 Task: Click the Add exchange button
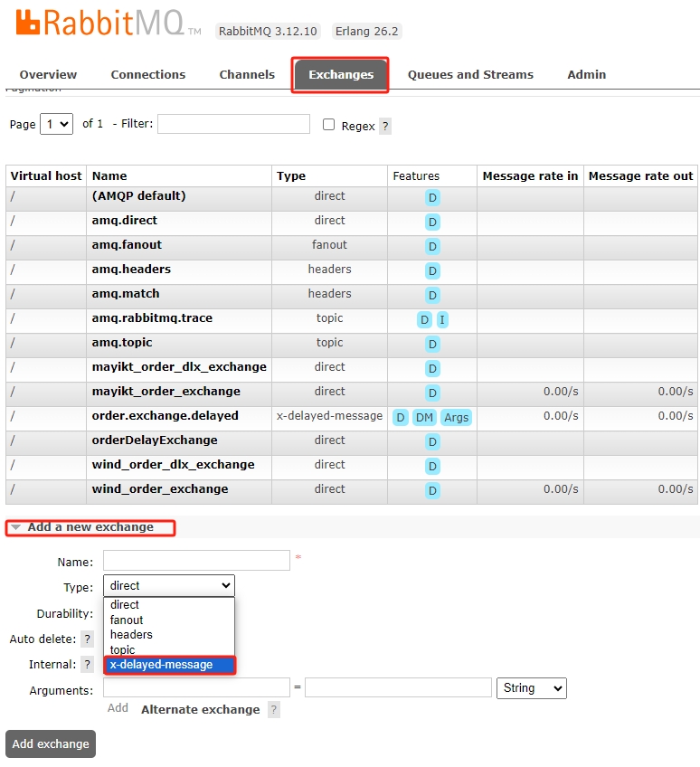tap(51, 743)
